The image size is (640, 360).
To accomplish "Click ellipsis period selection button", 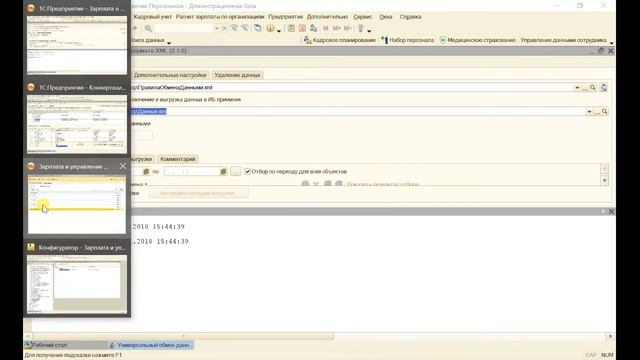I will pos(236,172).
